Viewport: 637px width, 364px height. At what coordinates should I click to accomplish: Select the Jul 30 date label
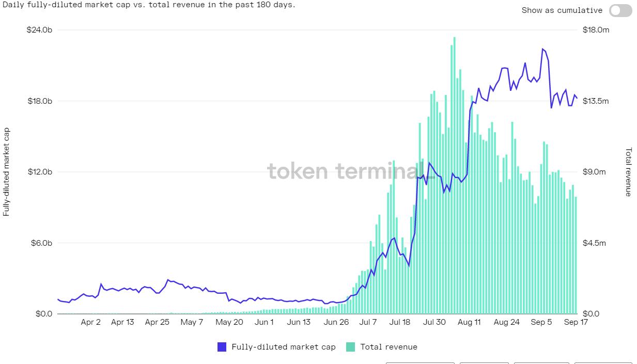pos(434,322)
